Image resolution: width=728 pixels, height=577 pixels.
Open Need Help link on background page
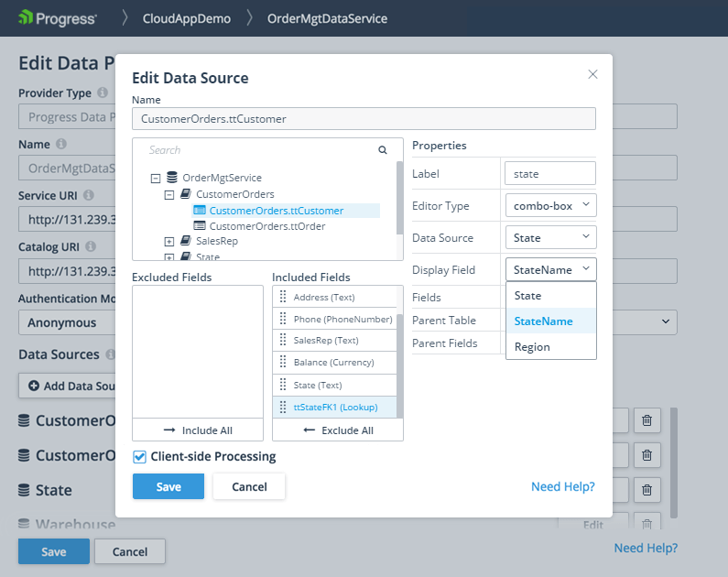click(x=646, y=549)
